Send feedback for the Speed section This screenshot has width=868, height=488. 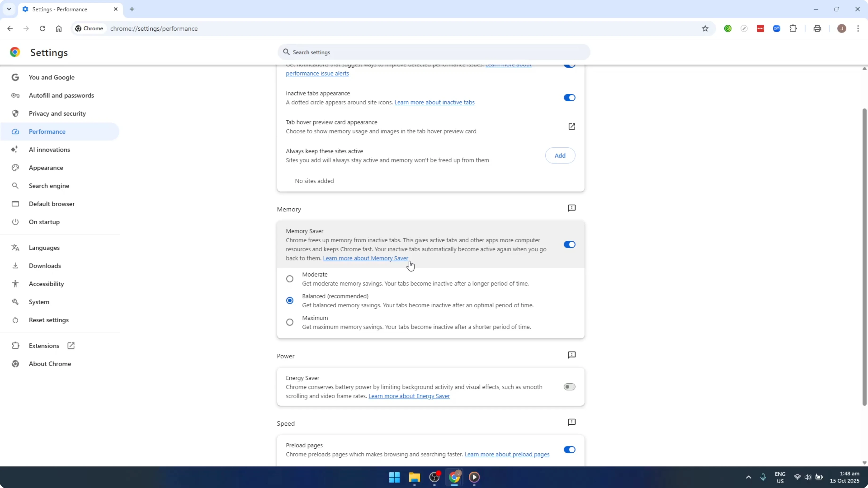[572, 422]
